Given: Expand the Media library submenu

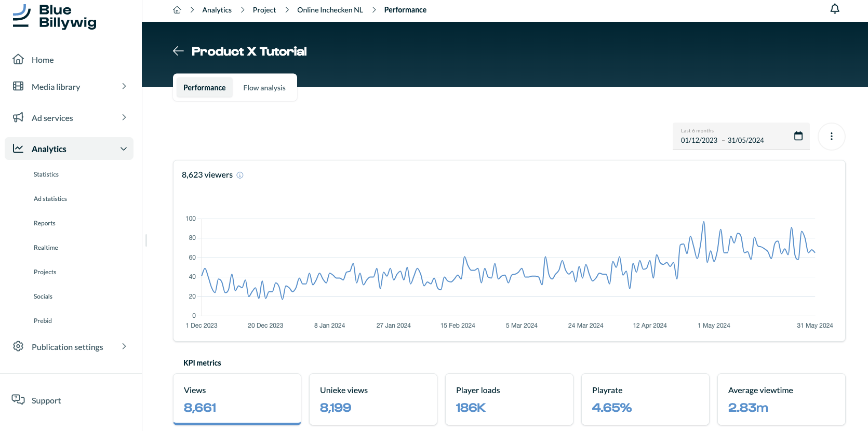Looking at the screenshot, I should click(x=124, y=86).
